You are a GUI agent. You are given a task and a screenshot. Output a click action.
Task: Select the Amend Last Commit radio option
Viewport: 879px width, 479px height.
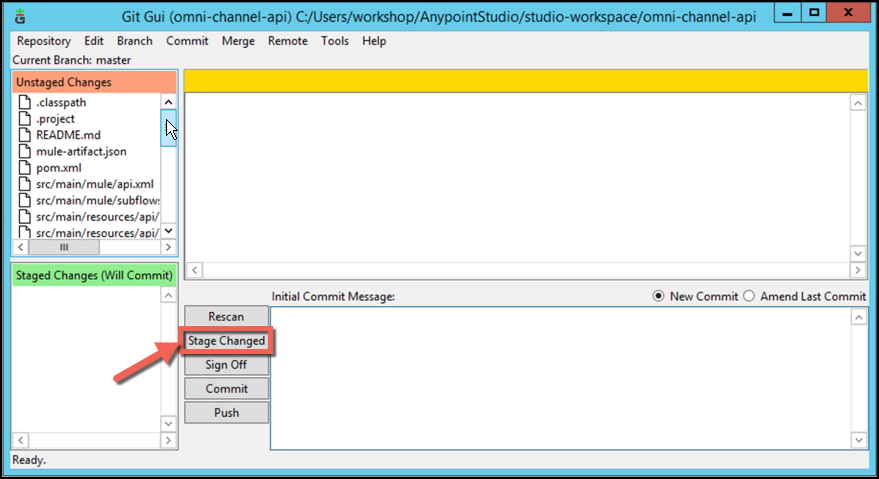pos(804,296)
